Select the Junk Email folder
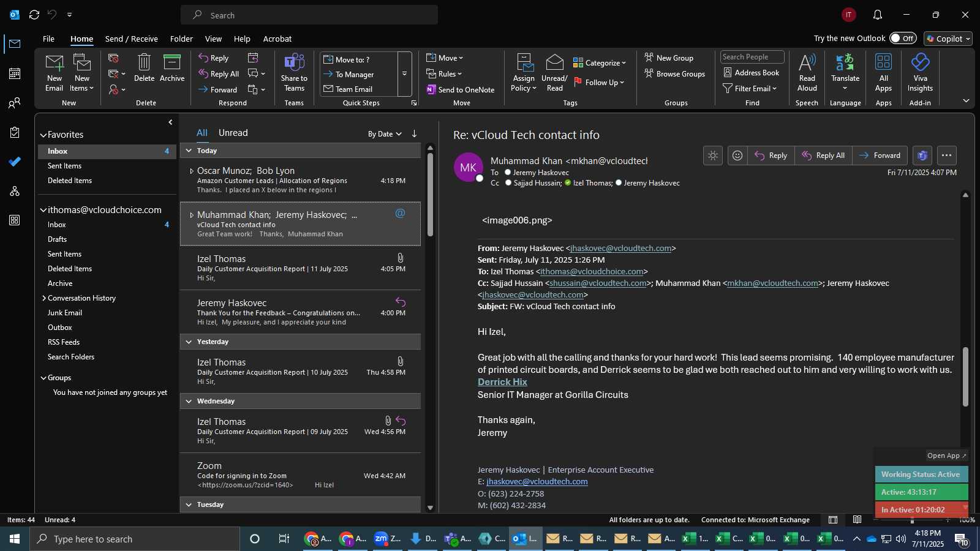Viewport: 980px width, 551px height. [x=65, y=313]
